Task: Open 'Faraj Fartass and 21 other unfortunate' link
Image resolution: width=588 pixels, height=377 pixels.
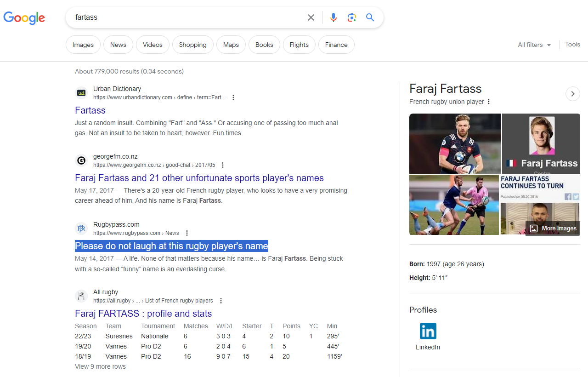Action: click(199, 178)
